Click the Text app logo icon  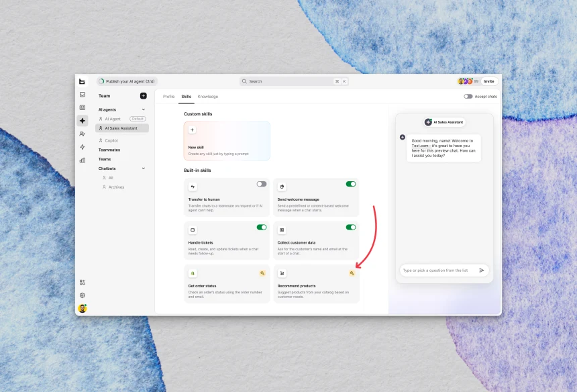click(82, 81)
